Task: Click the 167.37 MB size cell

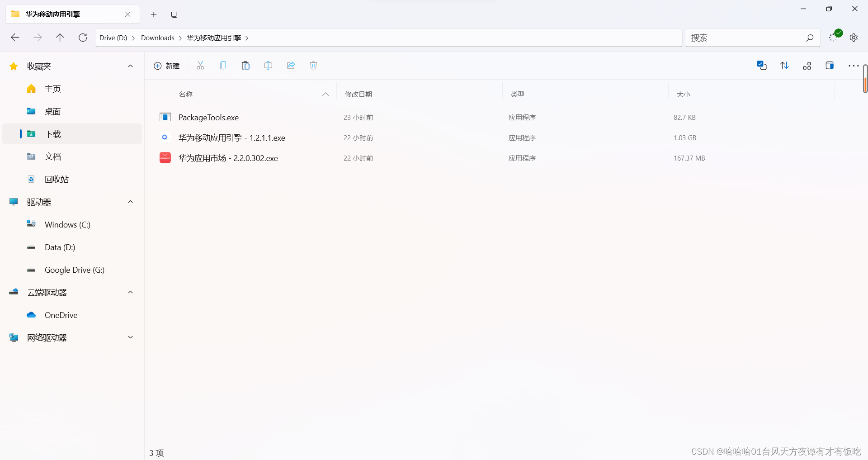Action: click(689, 158)
